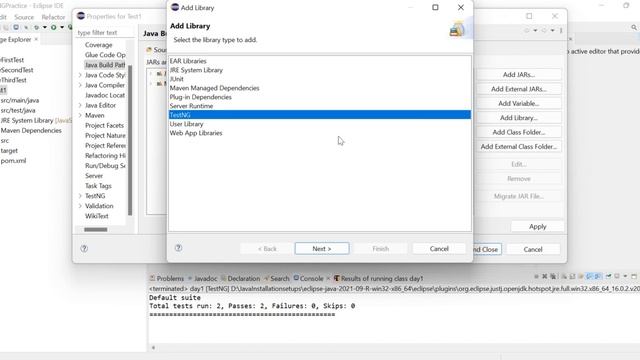
Task: Select Project Facets in properties tree
Action: pos(104,125)
